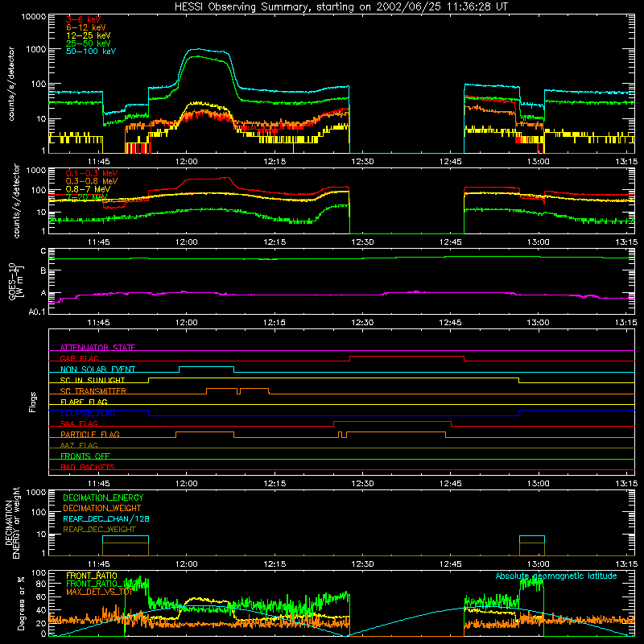Click the 80 tick on the bottom panel
The width and height of the screenshot is (644, 644).
(x=42, y=584)
